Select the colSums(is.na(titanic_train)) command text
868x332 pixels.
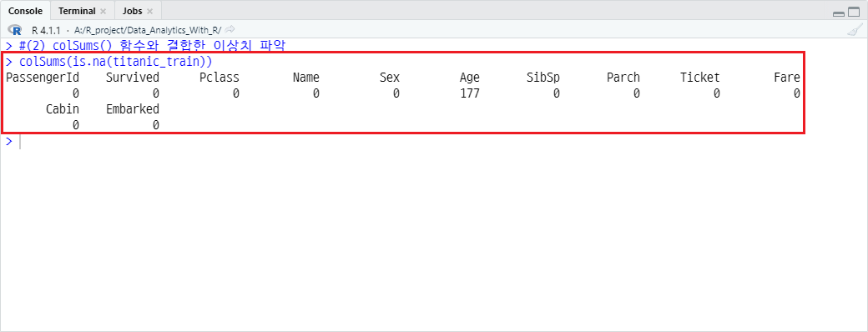click(116, 62)
